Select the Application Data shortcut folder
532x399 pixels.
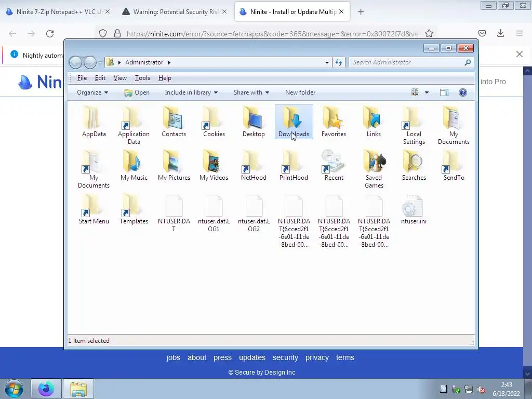point(134,125)
